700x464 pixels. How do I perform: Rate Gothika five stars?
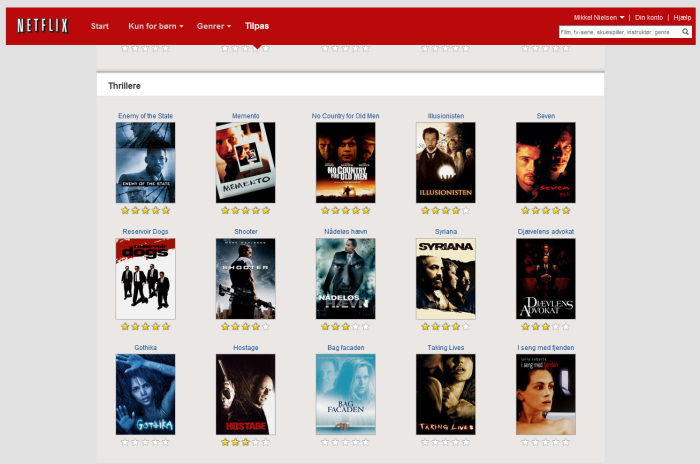coord(166,442)
